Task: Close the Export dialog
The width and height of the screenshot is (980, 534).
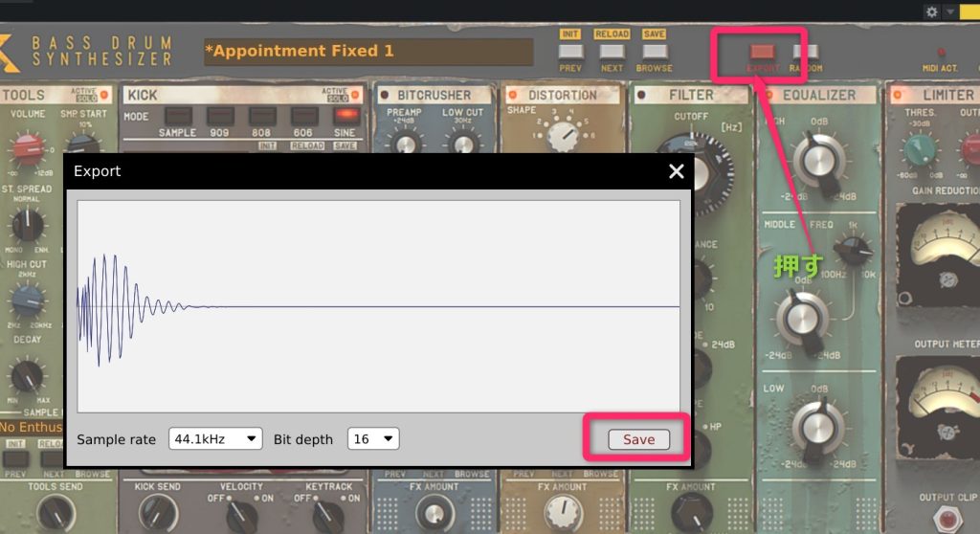Action: (x=677, y=171)
